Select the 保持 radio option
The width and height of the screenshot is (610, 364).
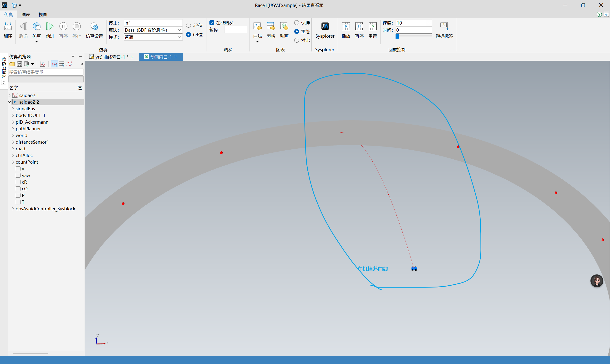(x=297, y=23)
